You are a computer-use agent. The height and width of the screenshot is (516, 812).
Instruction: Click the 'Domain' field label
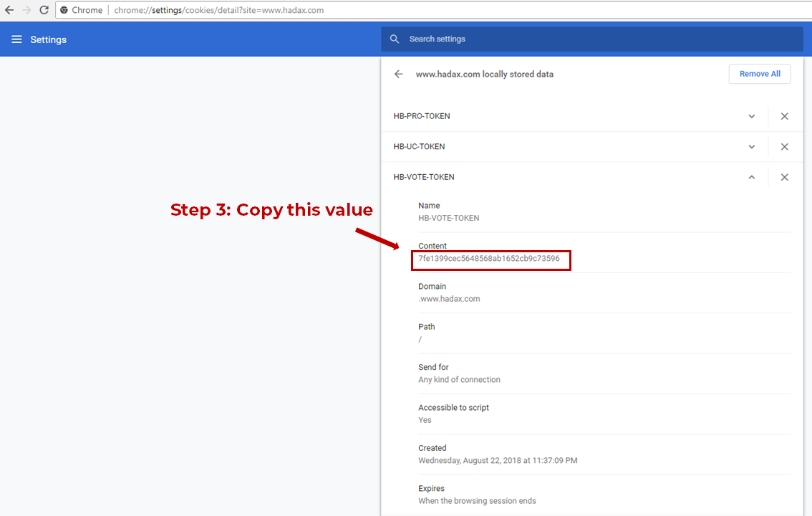(x=432, y=287)
